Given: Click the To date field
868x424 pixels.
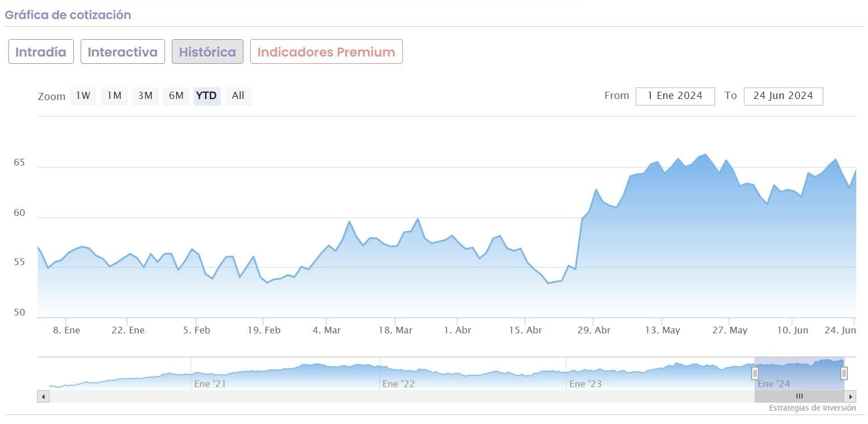Looking at the screenshot, I should (783, 96).
